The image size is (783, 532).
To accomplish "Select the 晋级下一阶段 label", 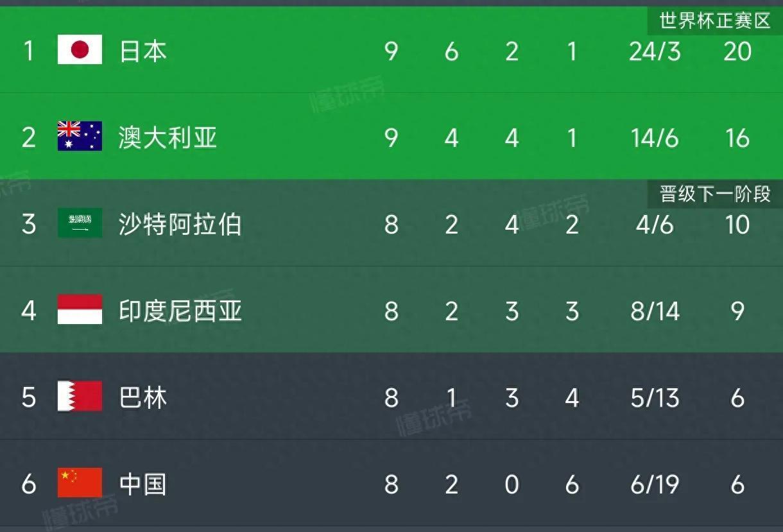I will coord(715,193).
